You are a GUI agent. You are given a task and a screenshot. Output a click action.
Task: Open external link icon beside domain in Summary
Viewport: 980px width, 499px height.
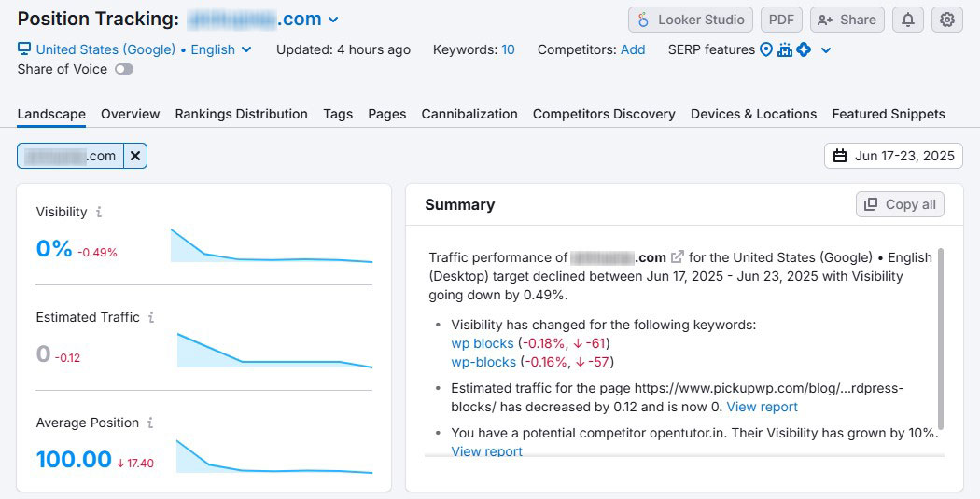[x=678, y=257]
